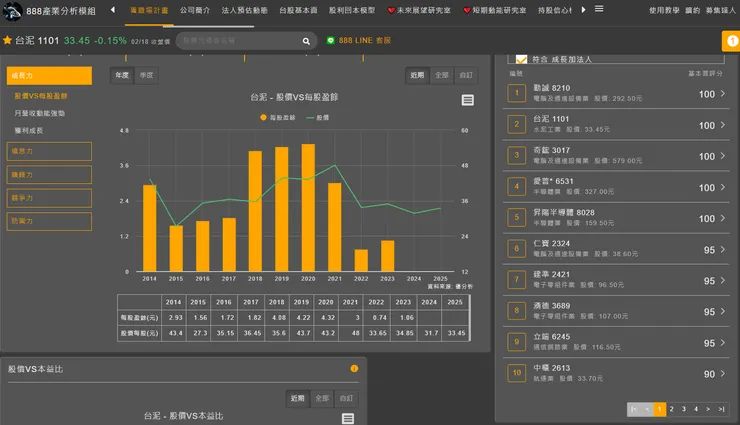Open the 台股基本面 tab
The image size is (740, 425).
tap(298, 10)
